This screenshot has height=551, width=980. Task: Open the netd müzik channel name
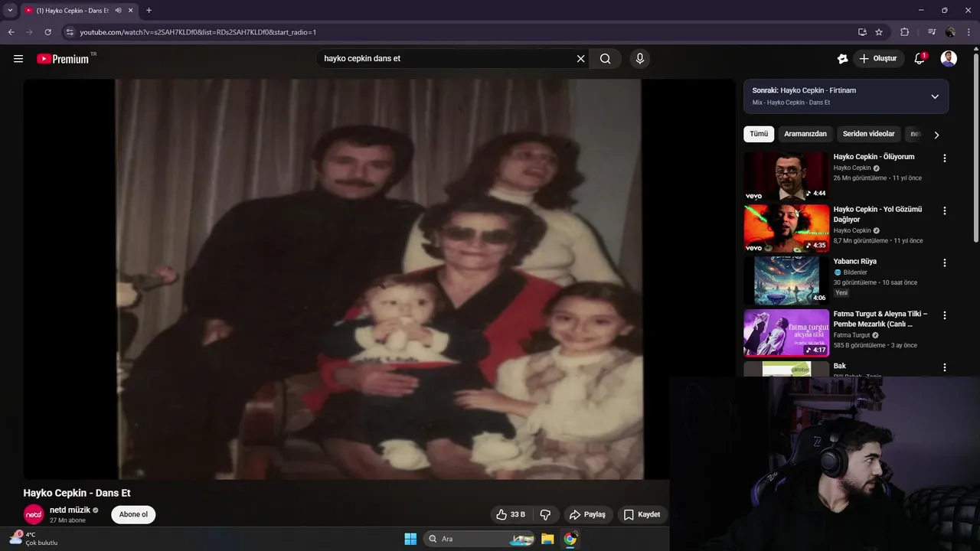point(70,510)
